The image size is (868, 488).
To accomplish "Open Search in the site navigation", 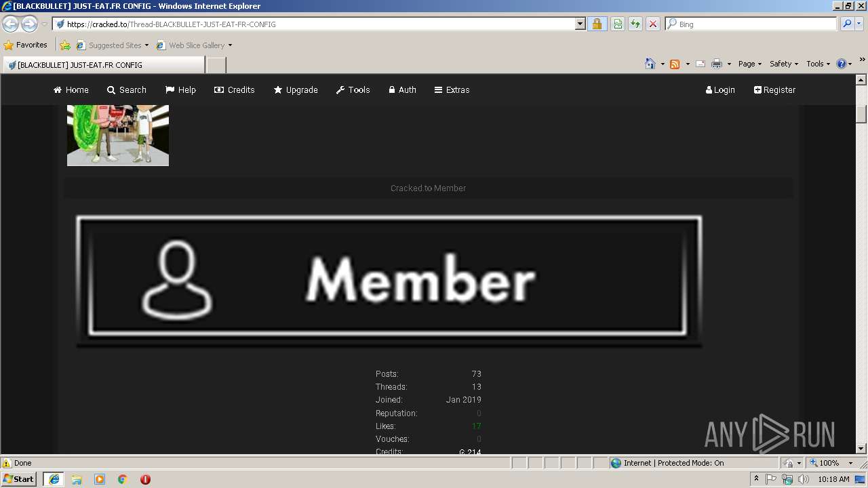I will pyautogui.click(x=127, y=89).
